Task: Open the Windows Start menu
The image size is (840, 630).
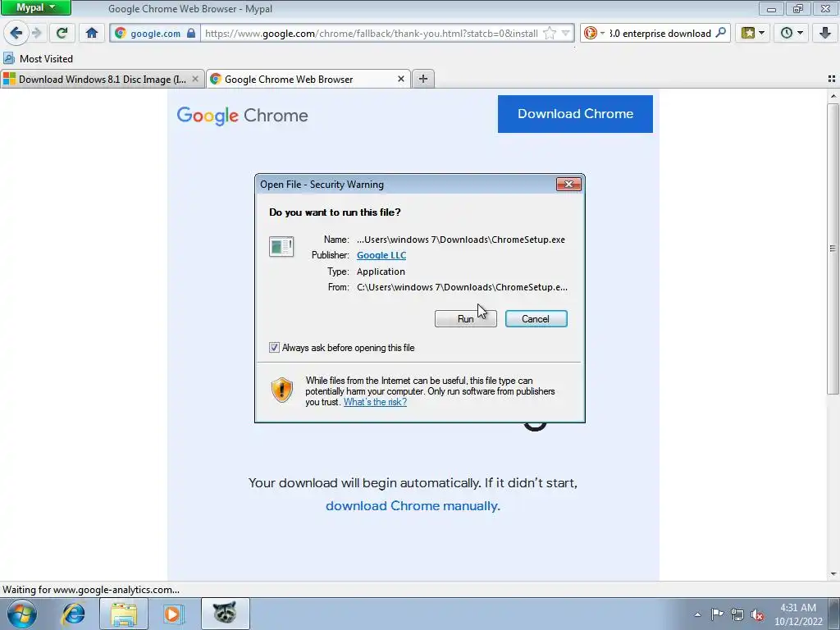Action: (22, 614)
